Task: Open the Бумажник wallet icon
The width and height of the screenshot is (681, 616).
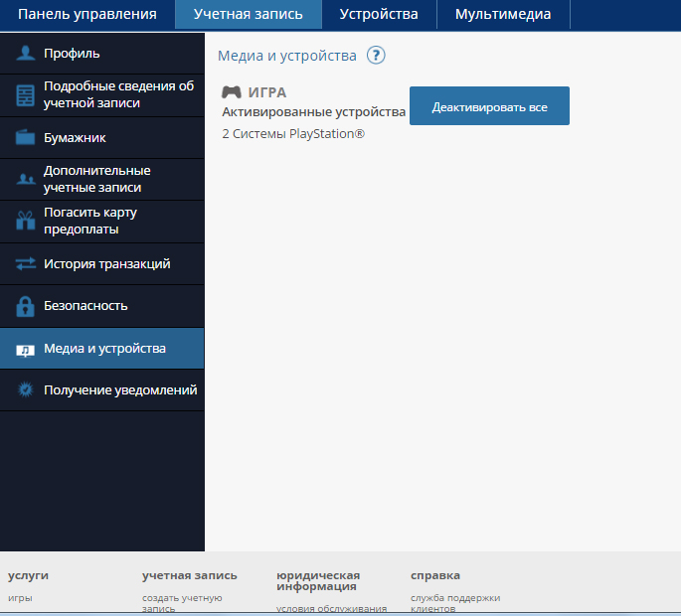Action: (x=25, y=138)
